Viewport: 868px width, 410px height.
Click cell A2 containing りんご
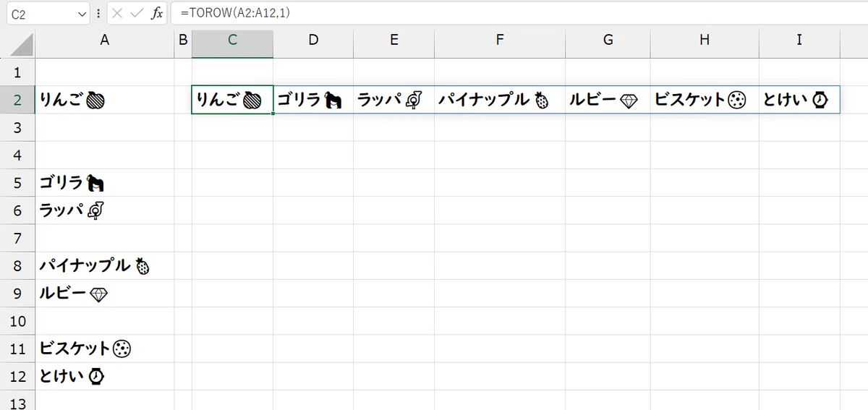point(105,100)
